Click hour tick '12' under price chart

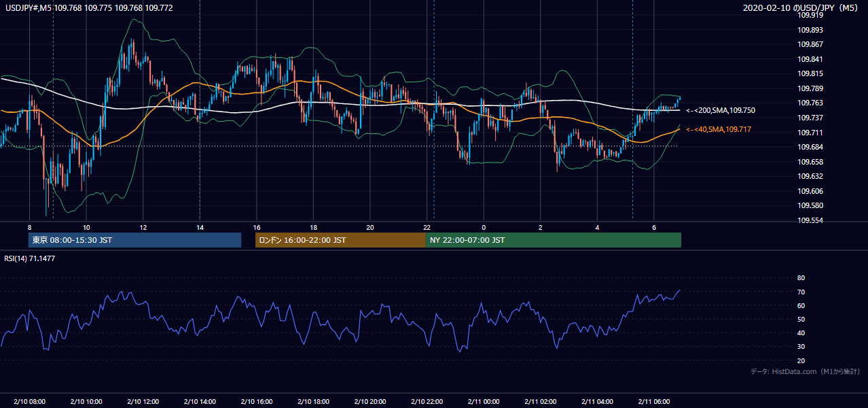click(143, 227)
